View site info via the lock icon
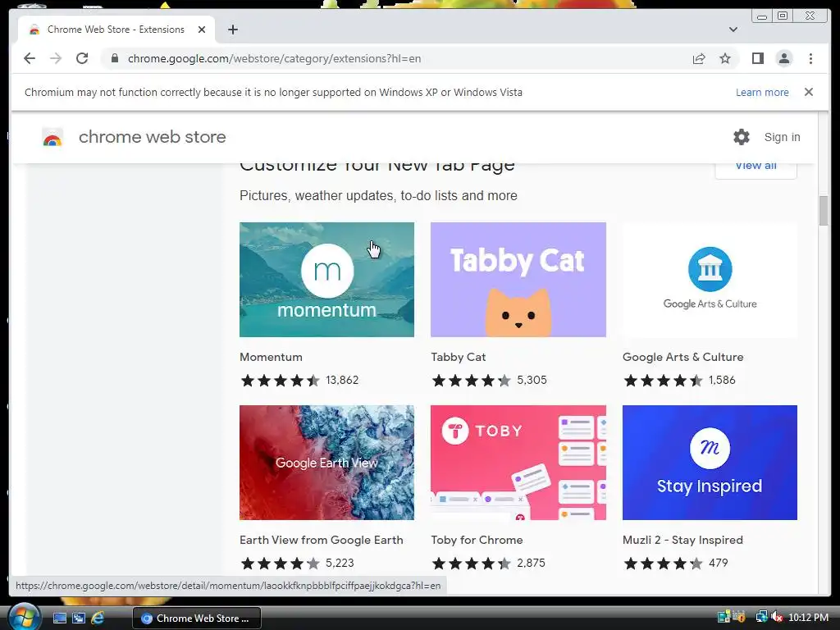 (114, 58)
